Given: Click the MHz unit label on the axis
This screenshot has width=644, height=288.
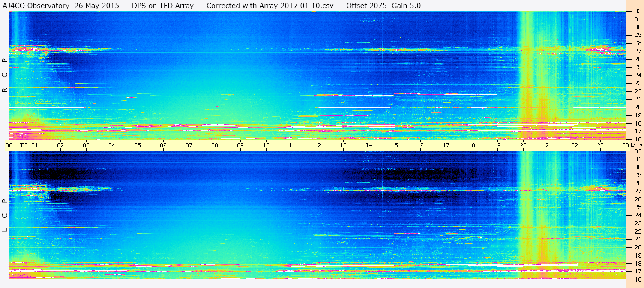Looking at the screenshot, I should tap(636, 145).
